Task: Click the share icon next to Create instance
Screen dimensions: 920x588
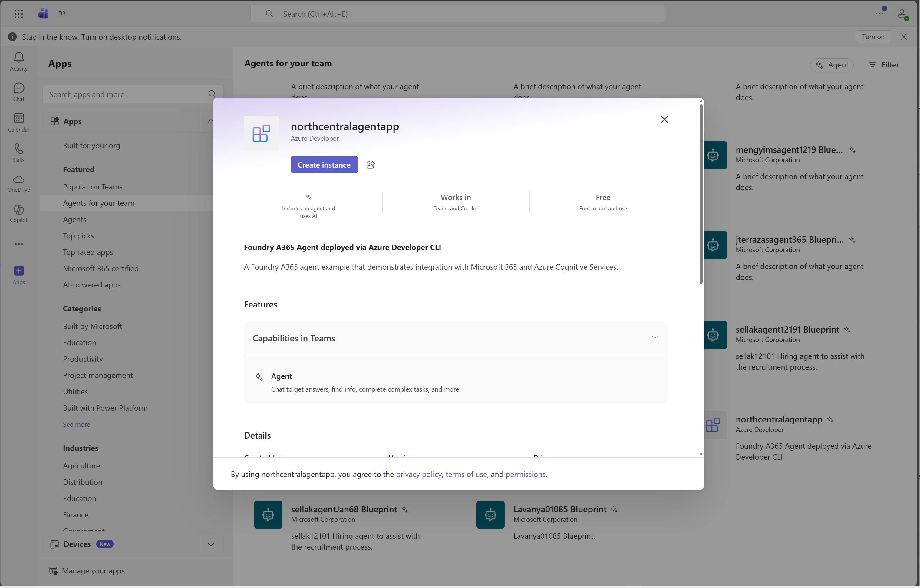Action: [371, 165]
